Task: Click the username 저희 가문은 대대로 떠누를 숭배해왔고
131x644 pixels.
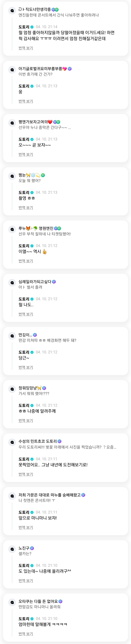Action: (x=49, y=495)
